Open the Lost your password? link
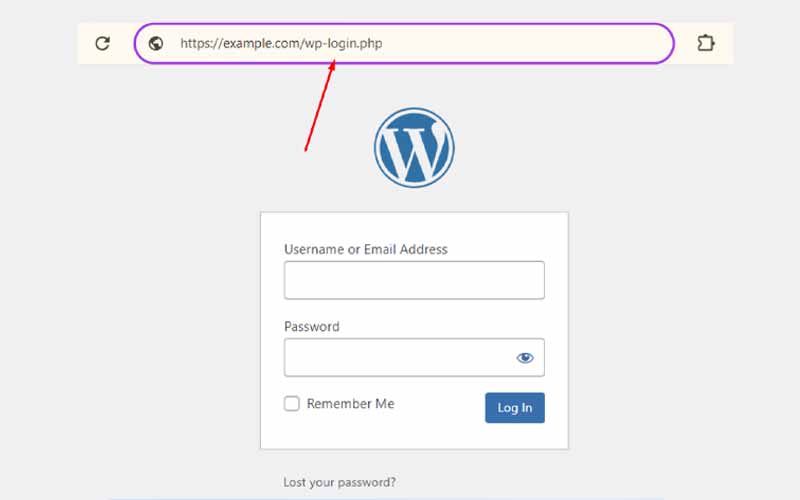 [x=340, y=482]
